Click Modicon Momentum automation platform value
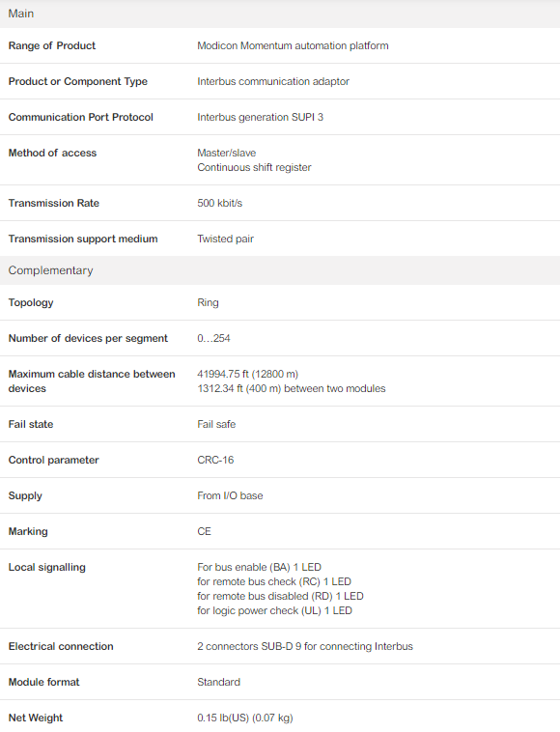The width and height of the screenshot is (560, 732). (293, 45)
